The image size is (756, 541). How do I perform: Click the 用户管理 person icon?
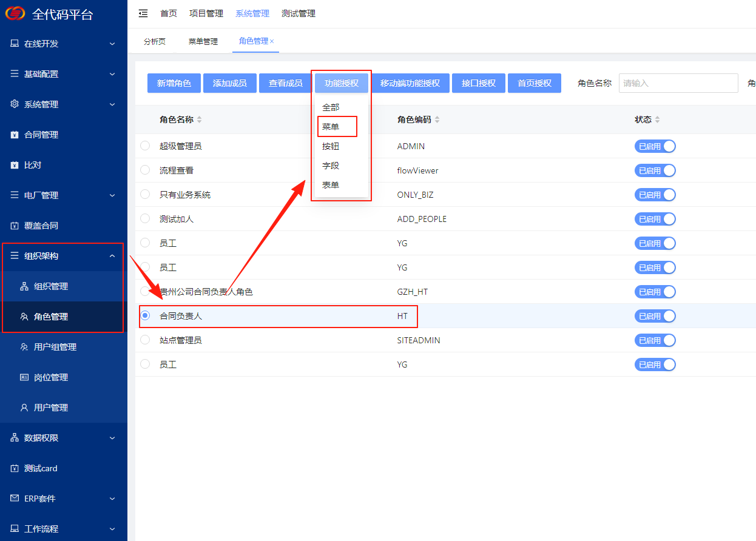pyautogui.click(x=24, y=408)
